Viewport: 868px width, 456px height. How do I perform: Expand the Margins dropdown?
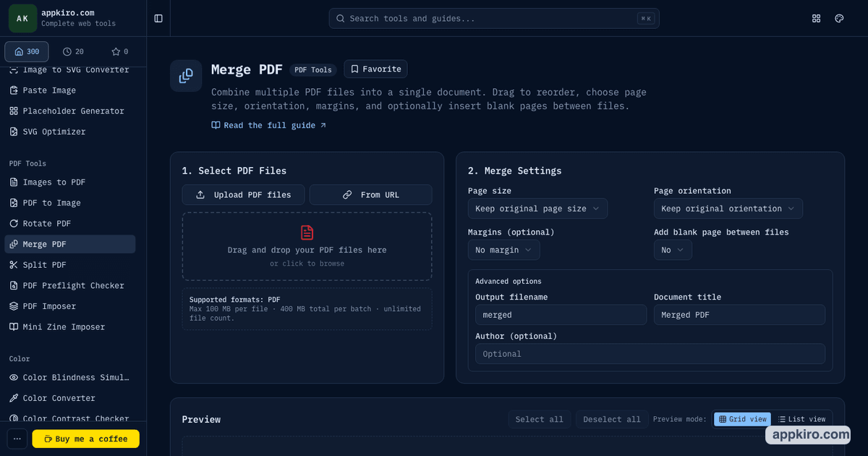click(x=503, y=250)
